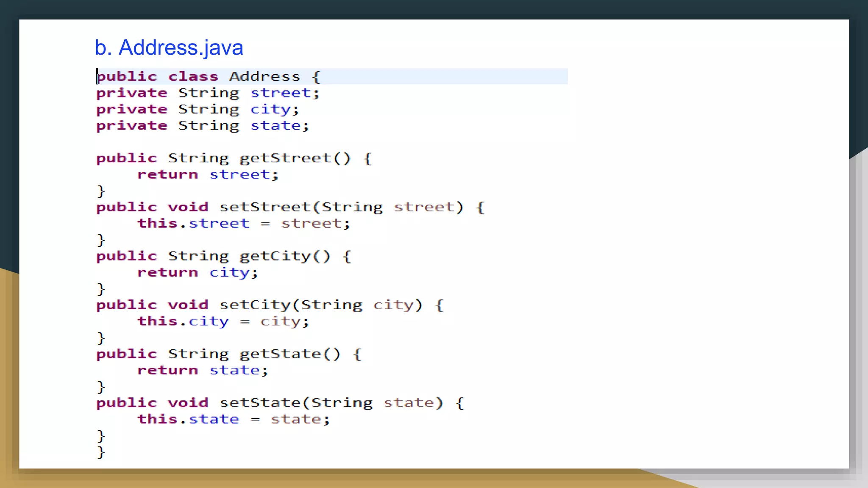Viewport: 868px width, 488px height.
Task: Click the line 'this.street = street;'
Action: coord(244,223)
